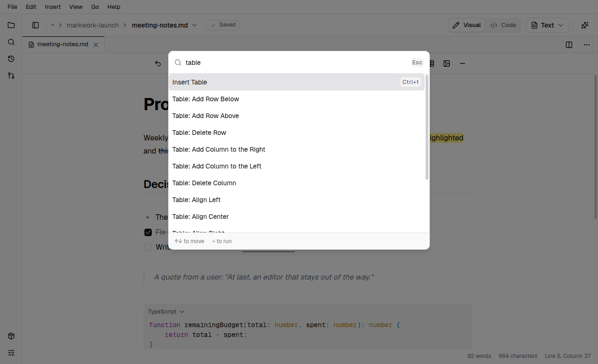Screen dimensions: 598x364
Task: Open the File menu
Action: [x=13, y=7]
